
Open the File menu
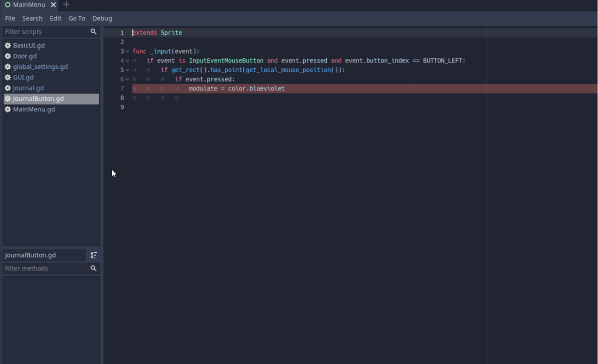tap(10, 19)
